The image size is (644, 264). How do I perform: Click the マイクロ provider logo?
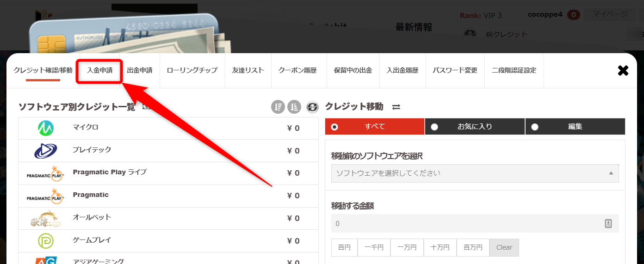(45, 128)
